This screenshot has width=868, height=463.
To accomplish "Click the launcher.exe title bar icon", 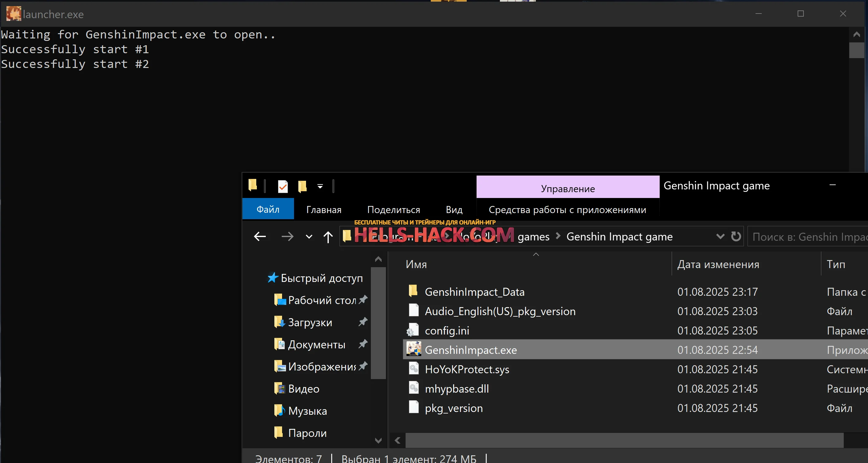I will 14,14.
